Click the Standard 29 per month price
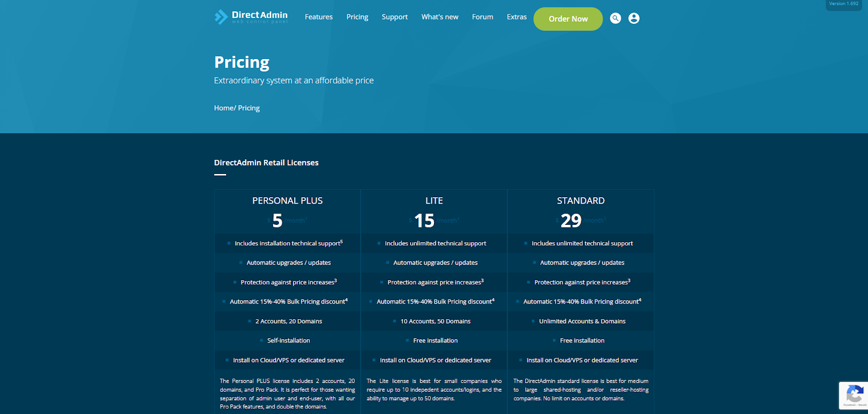The image size is (868, 414). click(571, 221)
